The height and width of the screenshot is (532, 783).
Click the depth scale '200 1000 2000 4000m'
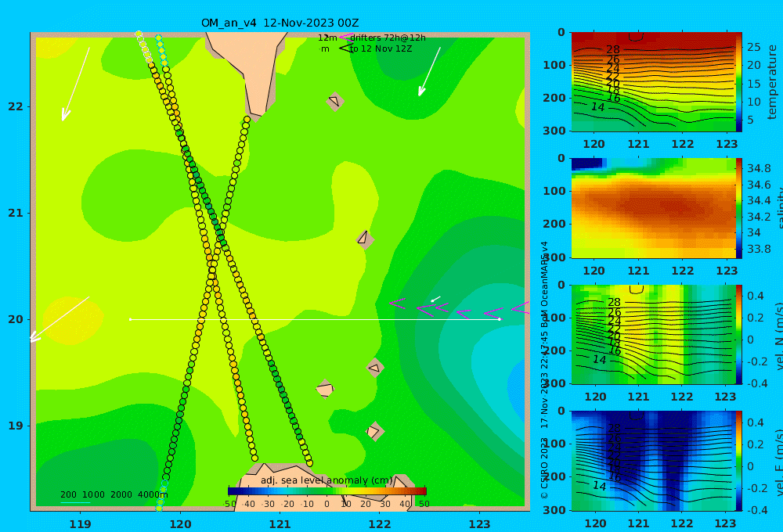(x=114, y=494)
